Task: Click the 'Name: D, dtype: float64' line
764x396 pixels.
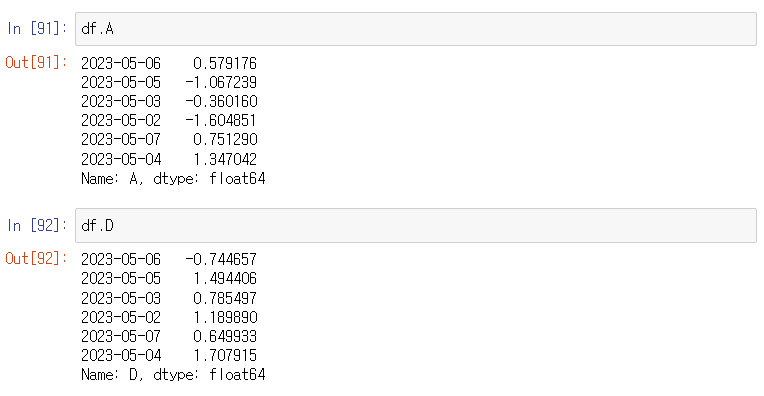Action: (173, 375)
